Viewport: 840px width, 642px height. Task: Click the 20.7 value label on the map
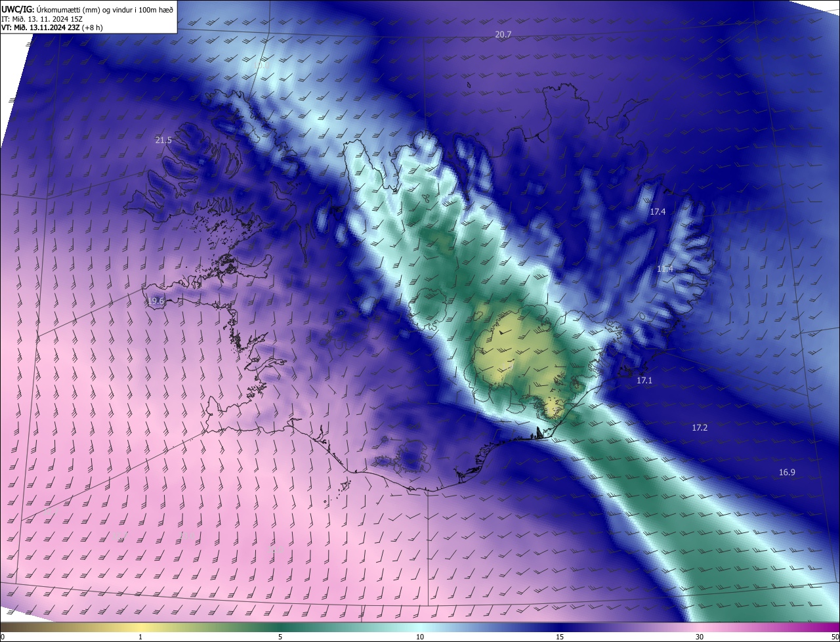(x=503, y=34)
